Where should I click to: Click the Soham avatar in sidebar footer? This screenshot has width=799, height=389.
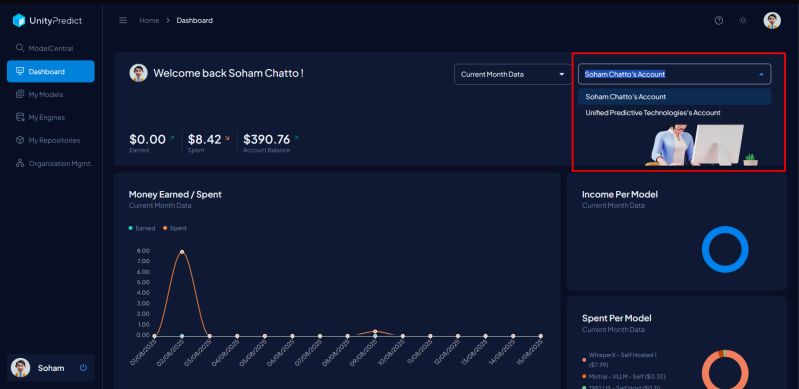click(20, 368)
